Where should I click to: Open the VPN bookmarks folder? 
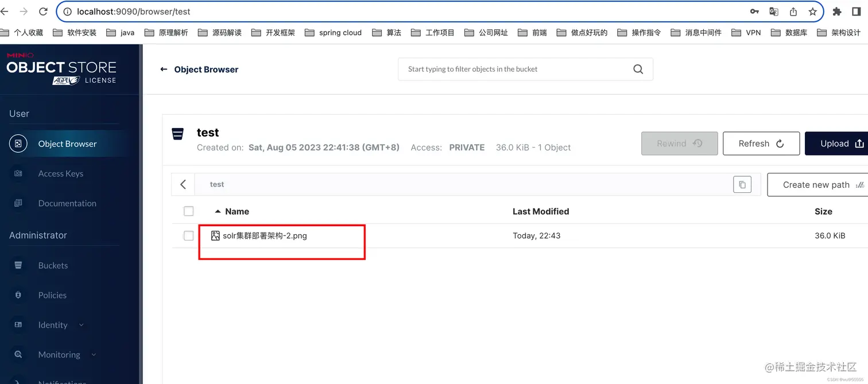(746, 33)
